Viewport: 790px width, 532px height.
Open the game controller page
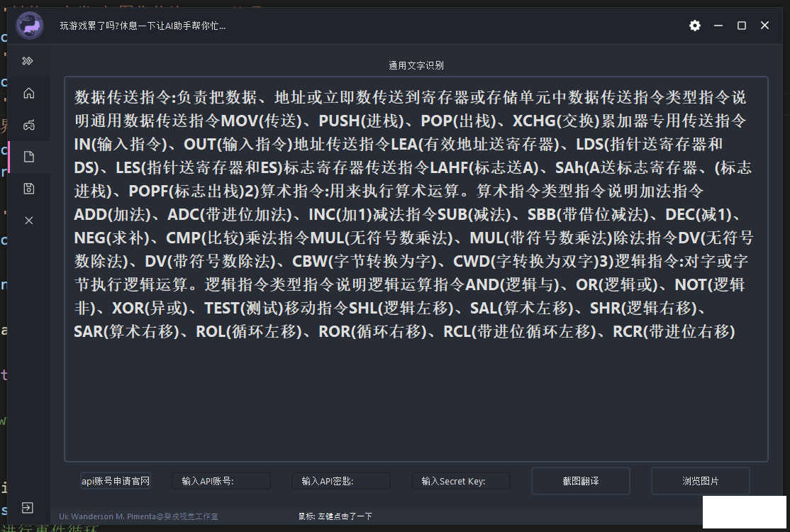pyautogui.click(x=28, y=125)
